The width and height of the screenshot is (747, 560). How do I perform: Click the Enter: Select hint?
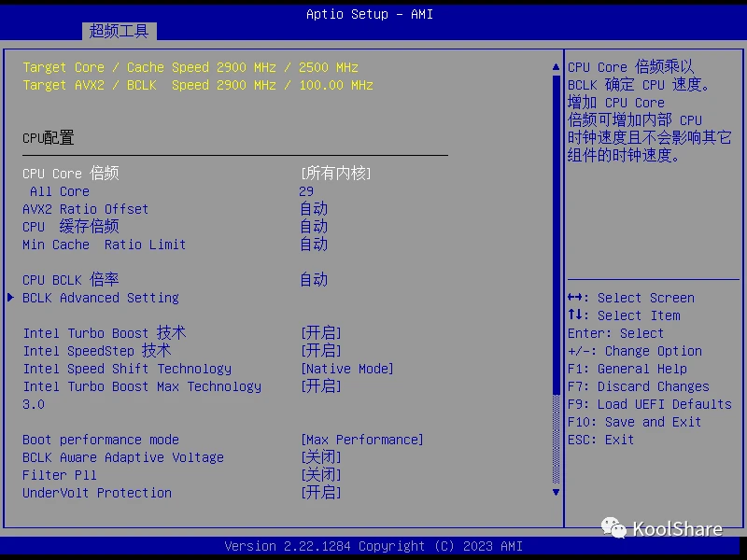click(615, 333)
